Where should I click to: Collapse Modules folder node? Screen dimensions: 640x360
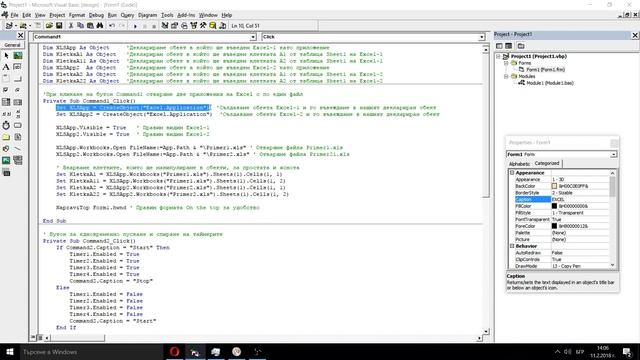pos(506,76)
